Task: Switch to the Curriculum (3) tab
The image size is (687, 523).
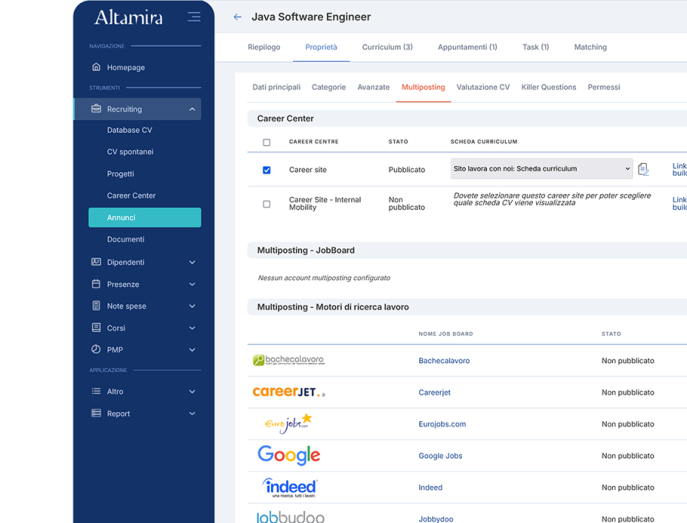Action: click(x=387, y=47)
